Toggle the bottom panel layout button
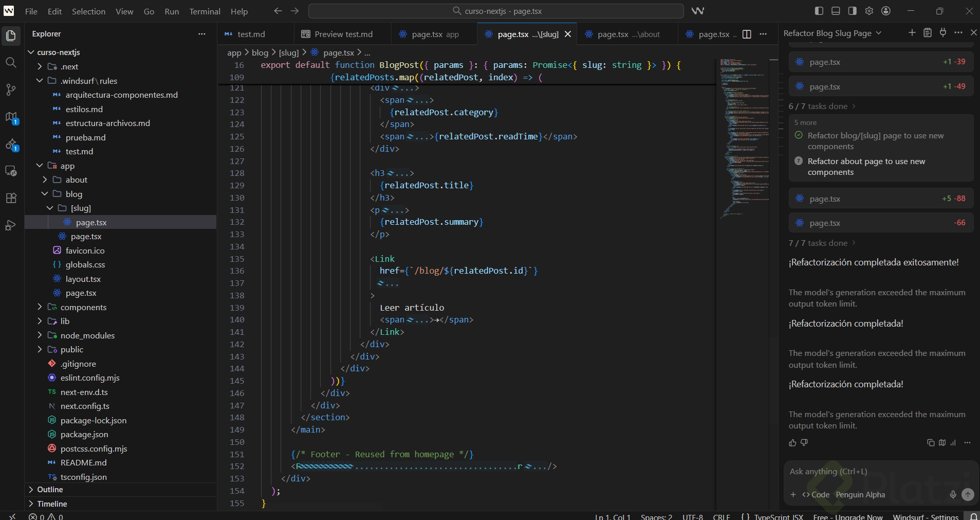The width and height of the screenshot is (980, 520). (836, 11)
